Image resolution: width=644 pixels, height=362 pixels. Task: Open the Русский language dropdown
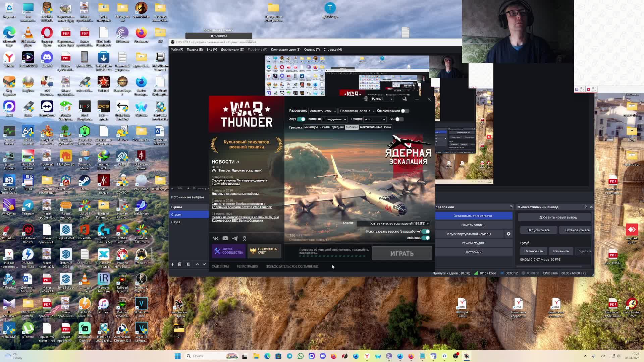pyautogui.click(x=382, y=99)
